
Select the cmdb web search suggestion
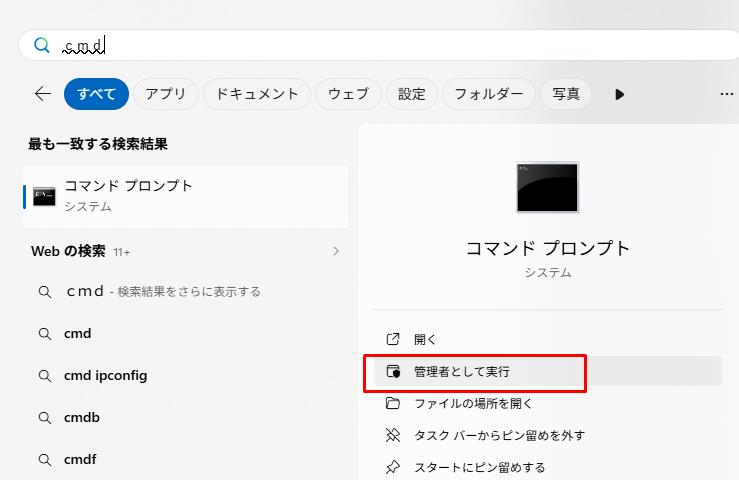[x=82, y=417]
